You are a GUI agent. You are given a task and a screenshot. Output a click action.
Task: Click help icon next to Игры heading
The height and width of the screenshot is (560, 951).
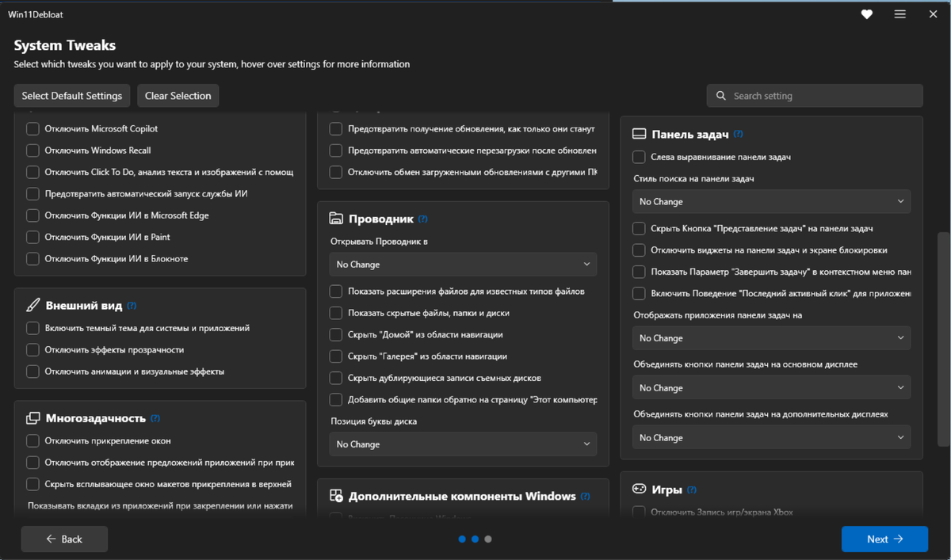[x=692, y=490]
